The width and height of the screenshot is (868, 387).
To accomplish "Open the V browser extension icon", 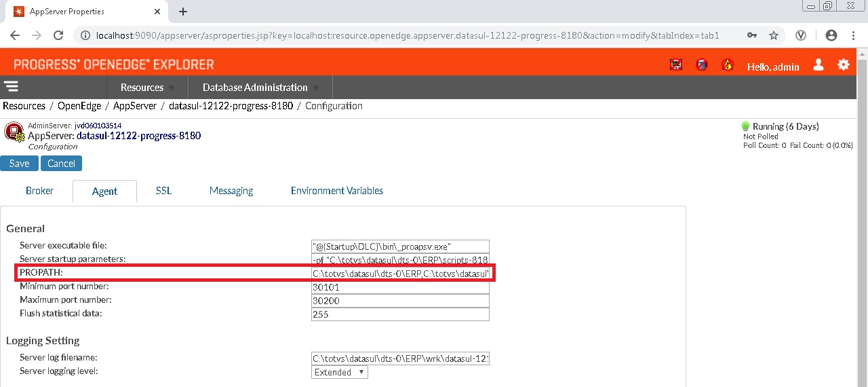I will point(801,35).
